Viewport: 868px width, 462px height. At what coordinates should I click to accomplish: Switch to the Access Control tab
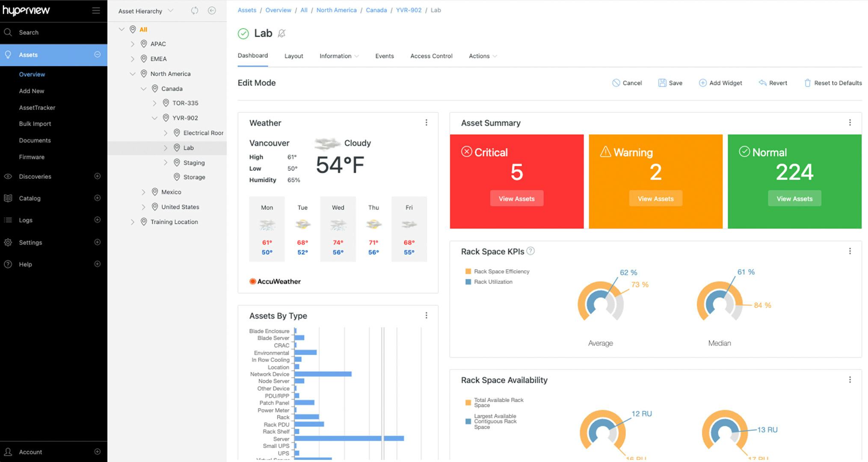[431, 56]
